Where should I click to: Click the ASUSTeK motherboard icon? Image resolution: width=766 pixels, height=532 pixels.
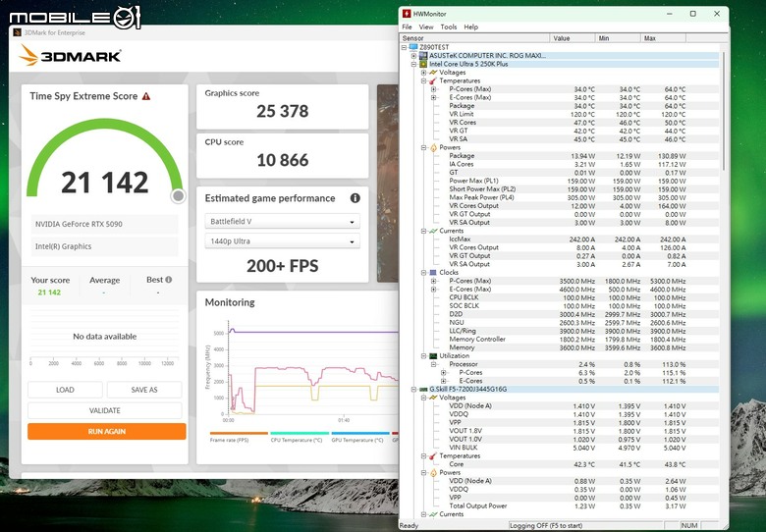click(423, 56)
